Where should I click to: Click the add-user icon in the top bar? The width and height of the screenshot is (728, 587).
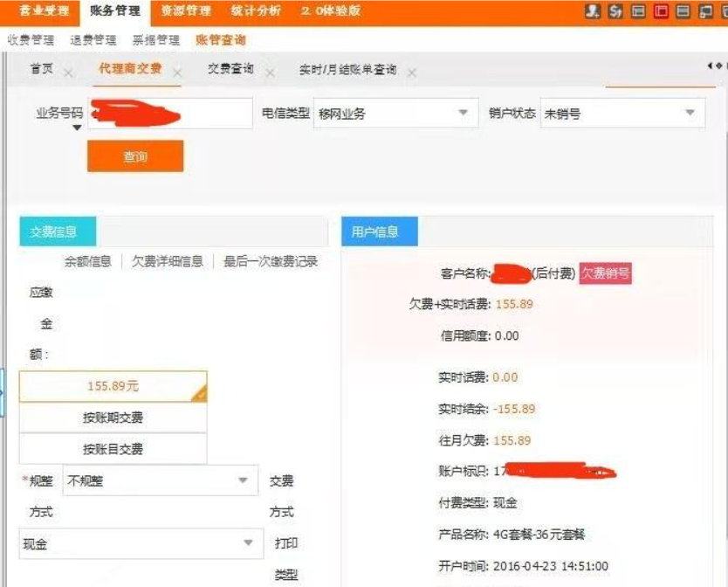pyautogui.click(x=593, y=11)
